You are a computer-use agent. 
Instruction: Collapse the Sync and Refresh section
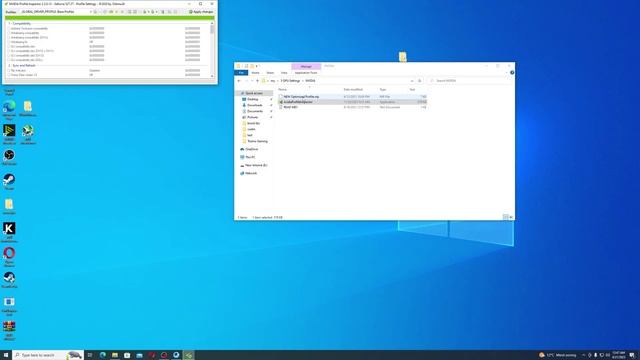coord(22,65)
